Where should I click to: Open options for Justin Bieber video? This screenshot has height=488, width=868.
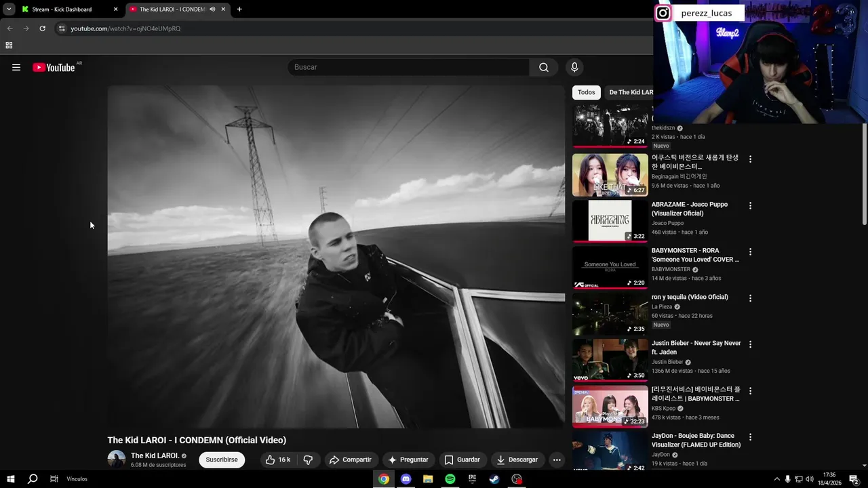pos(750,344)
